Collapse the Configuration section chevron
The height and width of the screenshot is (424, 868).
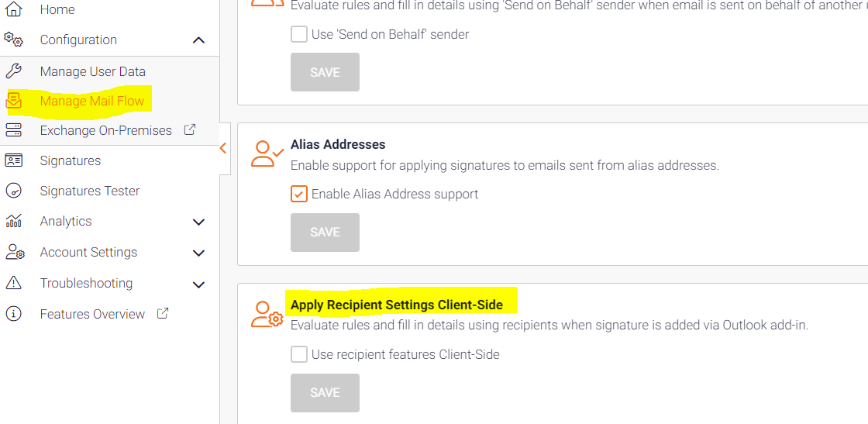pyautogui.click(x=198, y=40)
